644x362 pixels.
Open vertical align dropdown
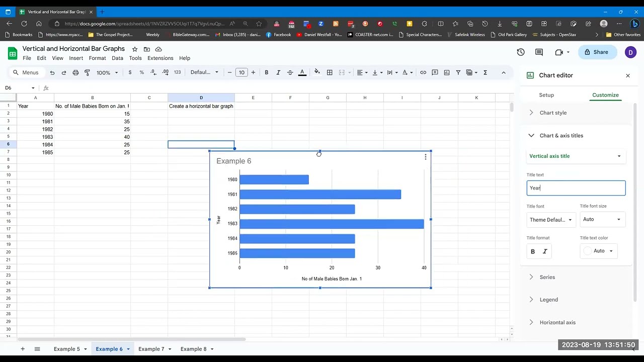(x=377, y=72)
